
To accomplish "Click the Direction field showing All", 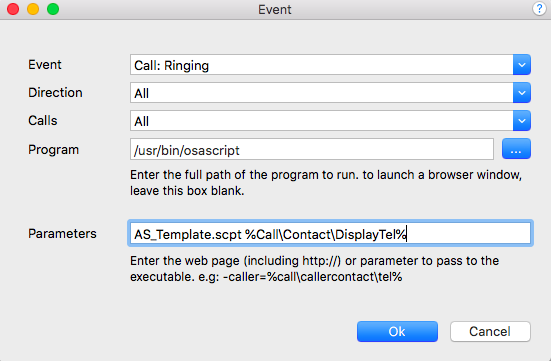I will tap(322, 93).
